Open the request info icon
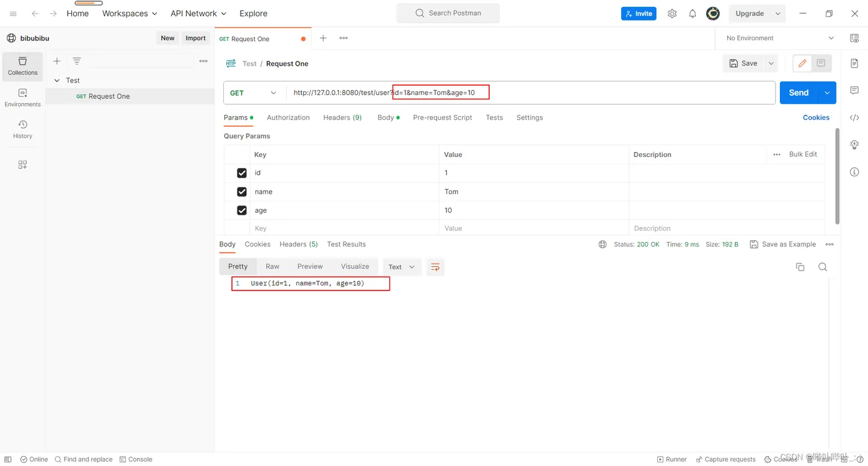The height and width of the screenshot is (466, 868). [x=854, y=172]
